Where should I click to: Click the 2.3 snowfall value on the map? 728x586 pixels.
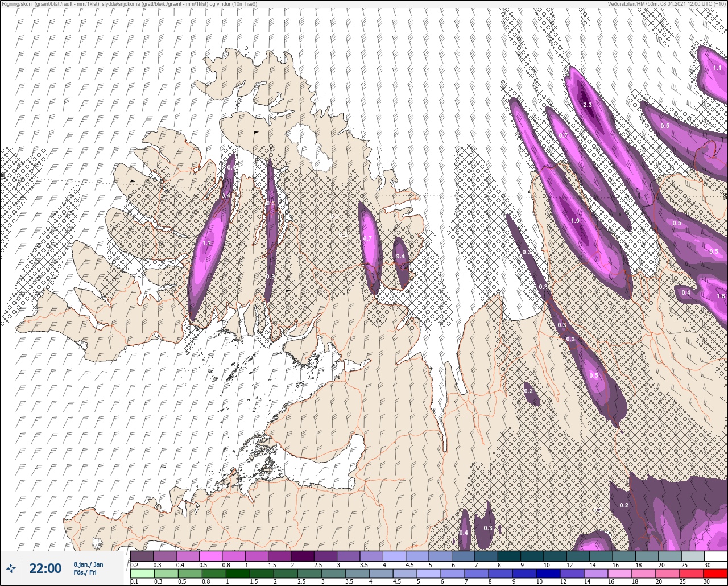point(588,105)
